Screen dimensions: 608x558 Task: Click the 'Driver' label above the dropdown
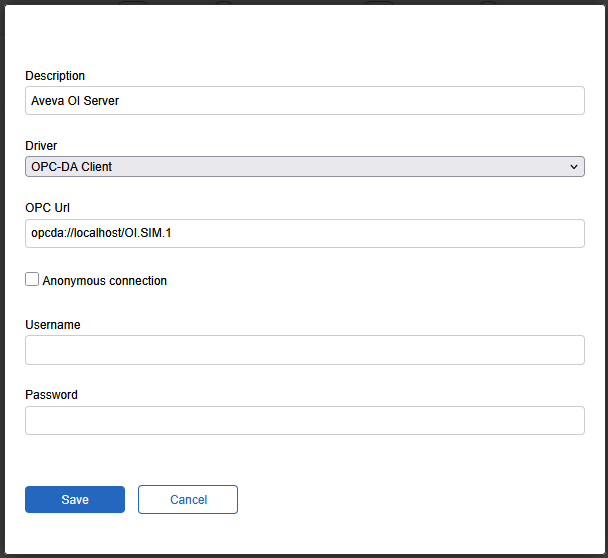tap(41, 146)
